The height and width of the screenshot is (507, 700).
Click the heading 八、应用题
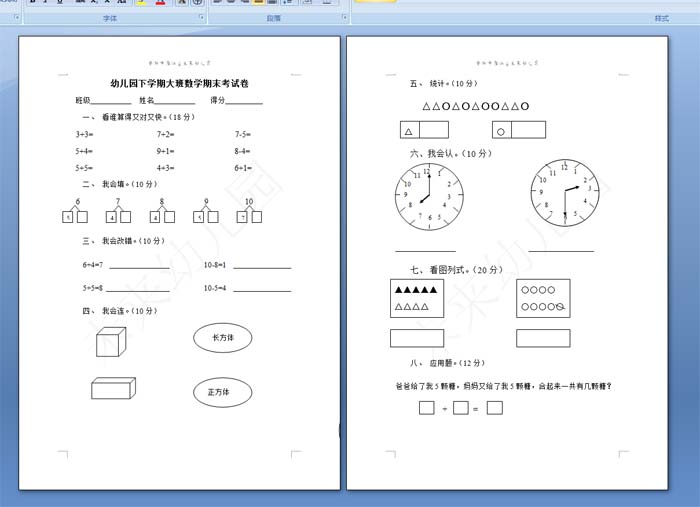[447, 363]
